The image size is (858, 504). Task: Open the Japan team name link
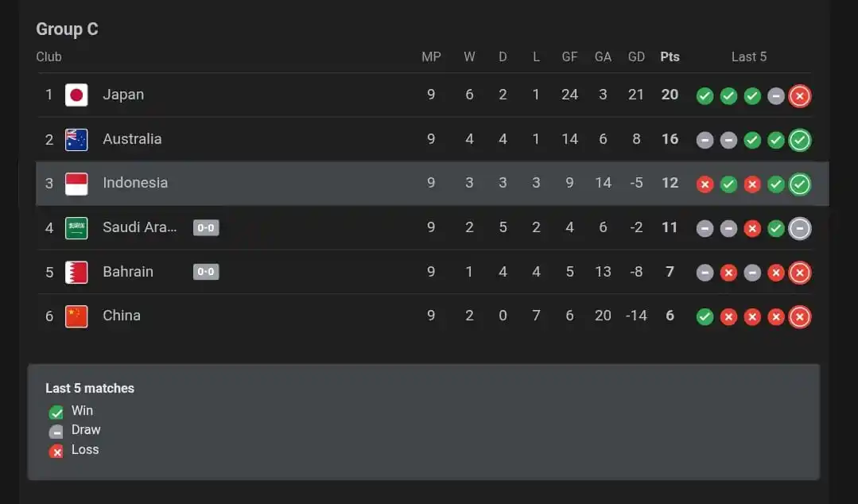pyautogui.click(x=123, y=95)
